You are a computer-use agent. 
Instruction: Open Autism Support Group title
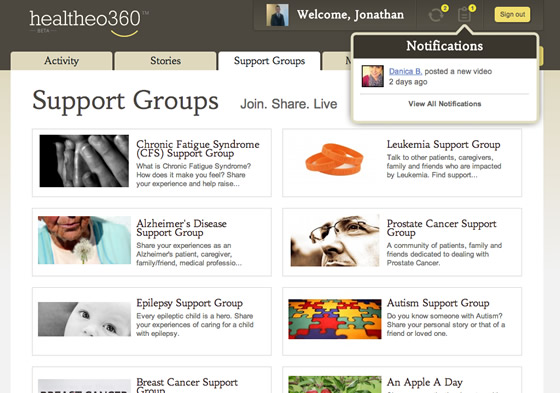(x=438, y=303)
